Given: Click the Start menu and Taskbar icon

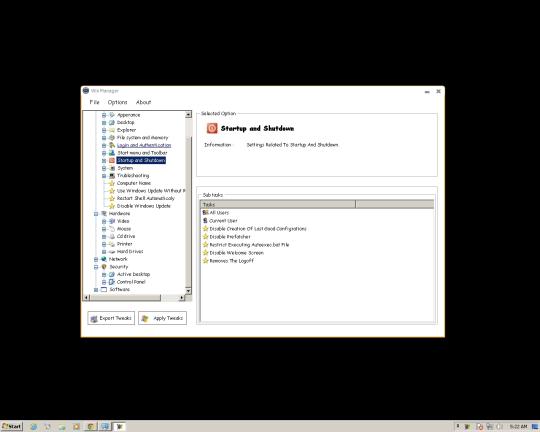Looking at the screenshot, I should coord(112,153).
